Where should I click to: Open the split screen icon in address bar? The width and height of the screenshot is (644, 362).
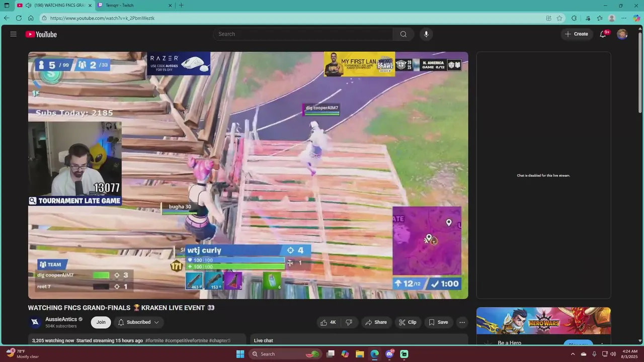tap(548, 18)
